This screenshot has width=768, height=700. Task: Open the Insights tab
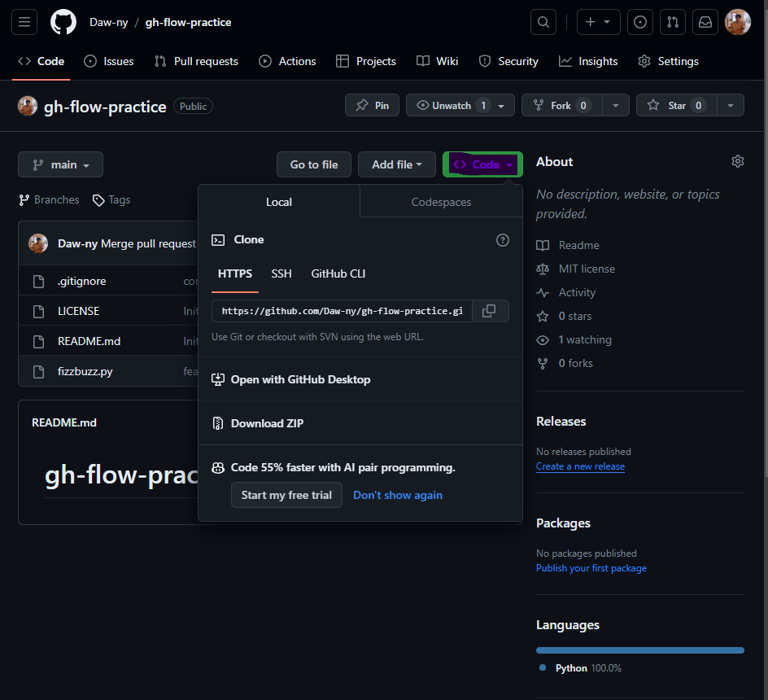(588, 61)
